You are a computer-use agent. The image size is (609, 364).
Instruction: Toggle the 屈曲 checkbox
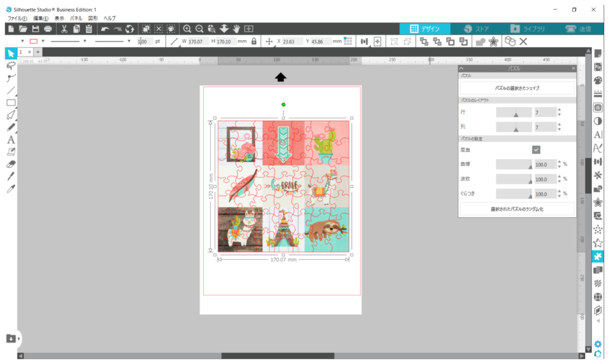click(x=536, y=150)
